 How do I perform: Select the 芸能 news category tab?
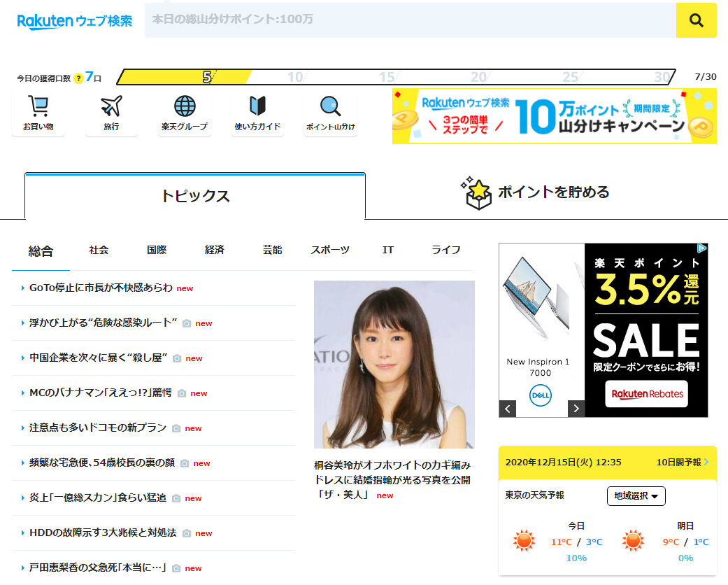click(x=272, y=250)
